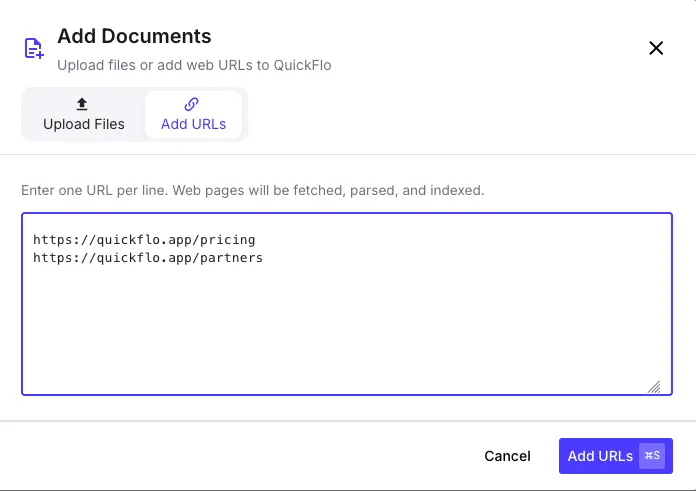The height and width of the screenshot is (491, 696).
Task: Select the Add URLs tab
Action: [193, 115]
